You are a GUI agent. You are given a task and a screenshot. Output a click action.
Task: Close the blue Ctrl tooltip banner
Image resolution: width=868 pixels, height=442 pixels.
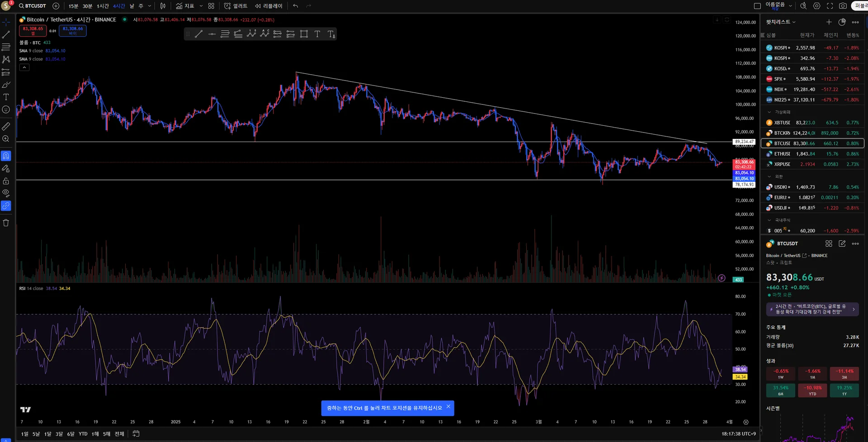click(x=448, y=406)
